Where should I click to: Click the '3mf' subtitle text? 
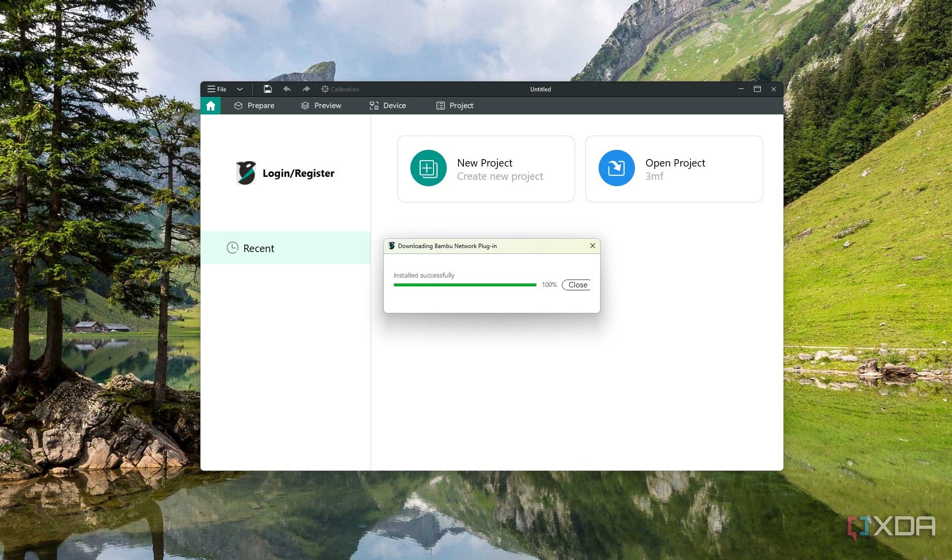pyautogui.click(x=654, y=176)
